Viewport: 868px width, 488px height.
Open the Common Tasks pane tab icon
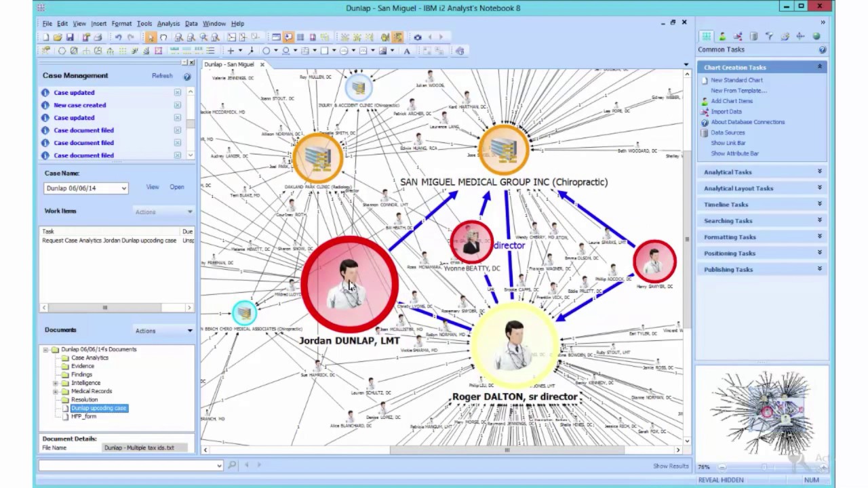coord(707,37)
